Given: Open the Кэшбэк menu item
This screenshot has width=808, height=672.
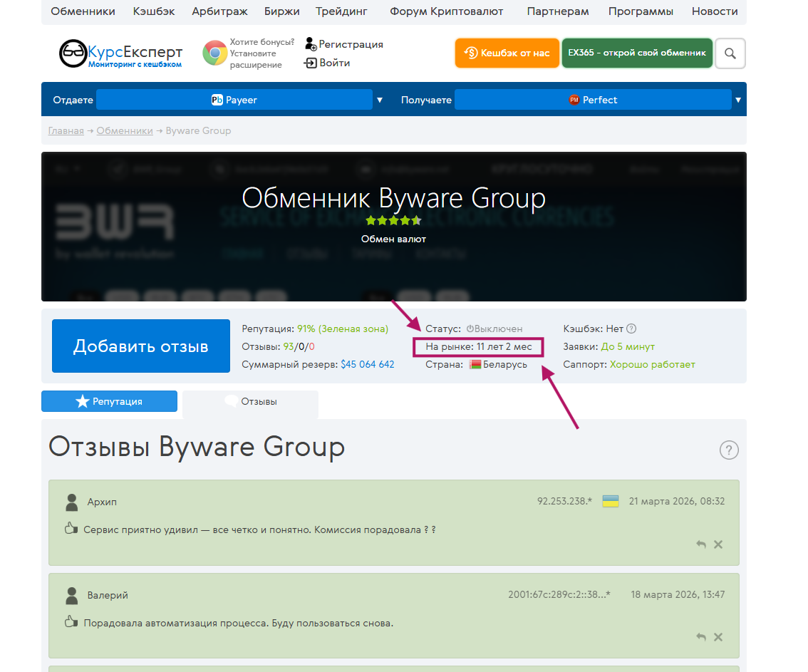Looking at the screenshot, I should click(154, 11).
